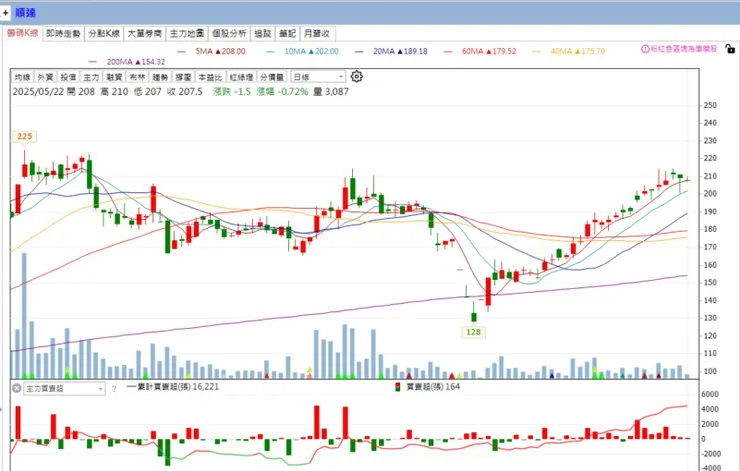Image resolution: width=740 pixels, height=471 pixels.
Task: Click the pink info circle icon
Action: tap(645, 49)
